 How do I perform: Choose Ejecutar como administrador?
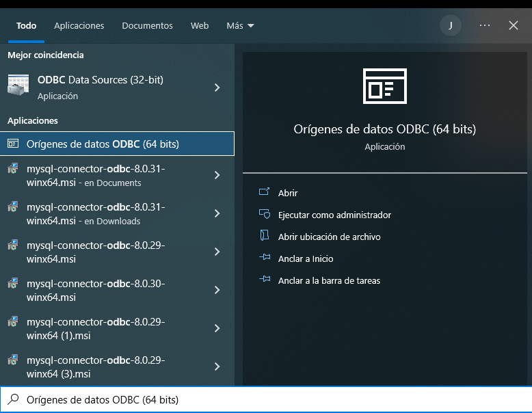[x=334, y=215]
